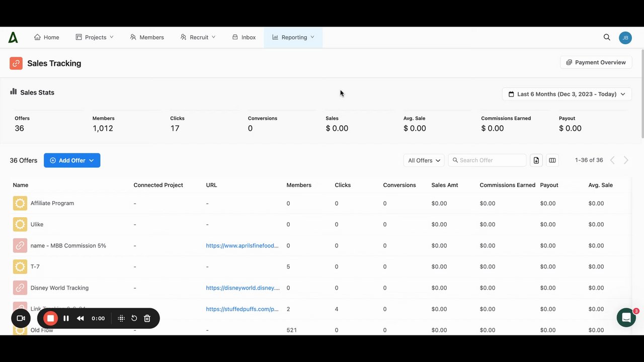This screenshot has height=362, width=644.
Task: Click the MBB Commission 5% link icon
Action: point(20,245)
